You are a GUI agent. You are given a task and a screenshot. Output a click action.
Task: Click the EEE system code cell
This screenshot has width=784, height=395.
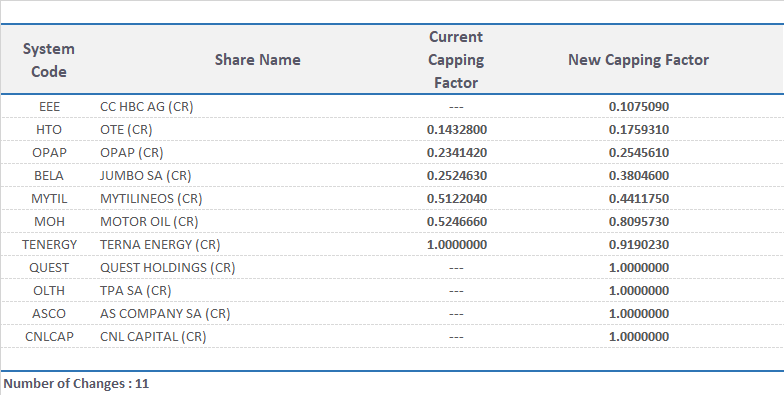(x=49, y=106)
